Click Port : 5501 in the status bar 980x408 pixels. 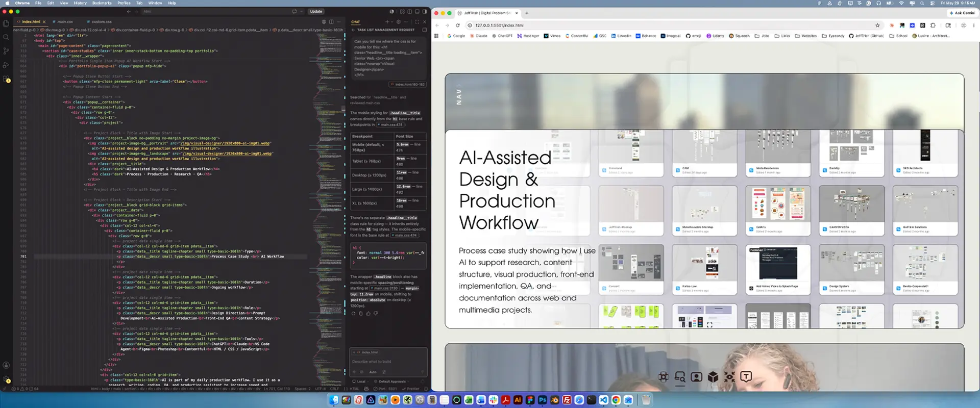coord(384,389)
